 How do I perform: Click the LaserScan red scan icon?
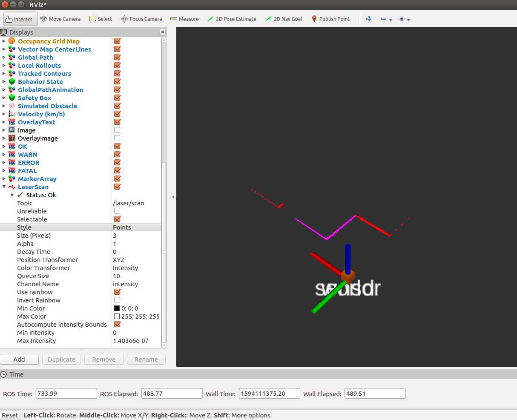tap(12, 187)
